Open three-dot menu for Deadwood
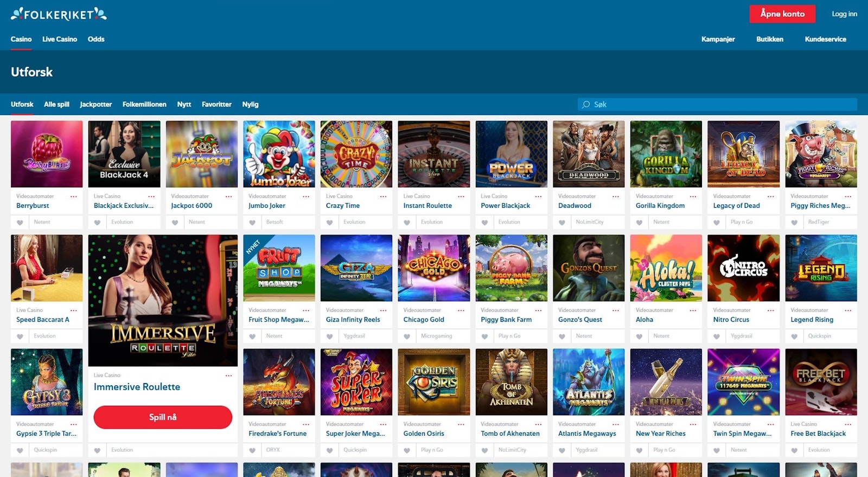 616,196
